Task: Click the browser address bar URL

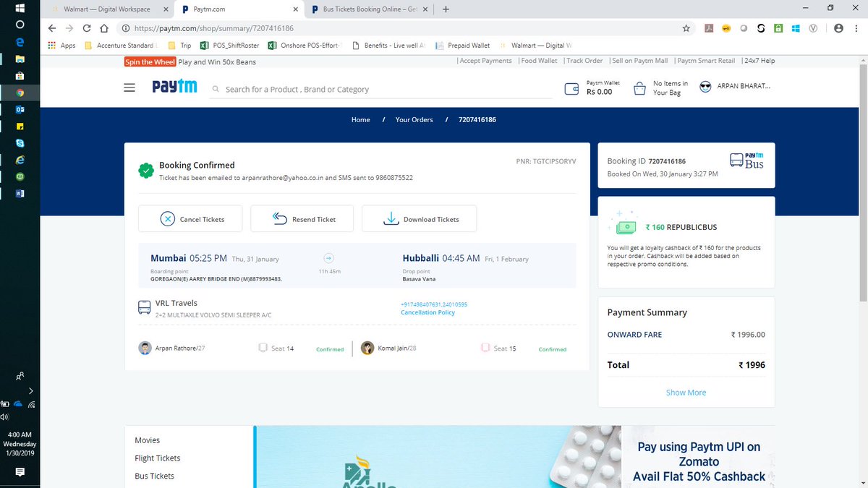Action: (x=214, y=28)
